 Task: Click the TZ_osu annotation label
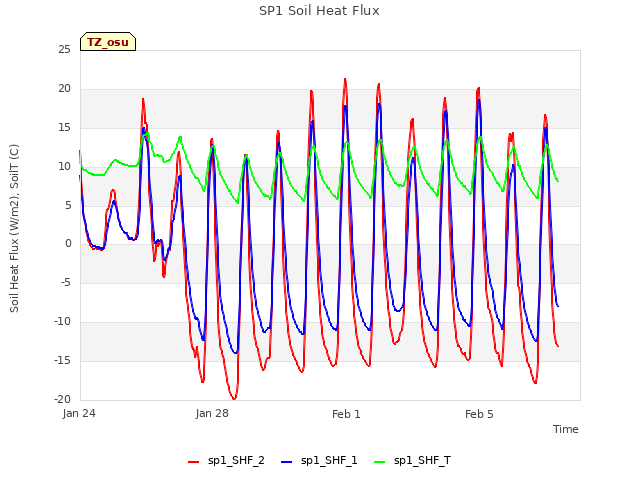(x=108, y=42)
